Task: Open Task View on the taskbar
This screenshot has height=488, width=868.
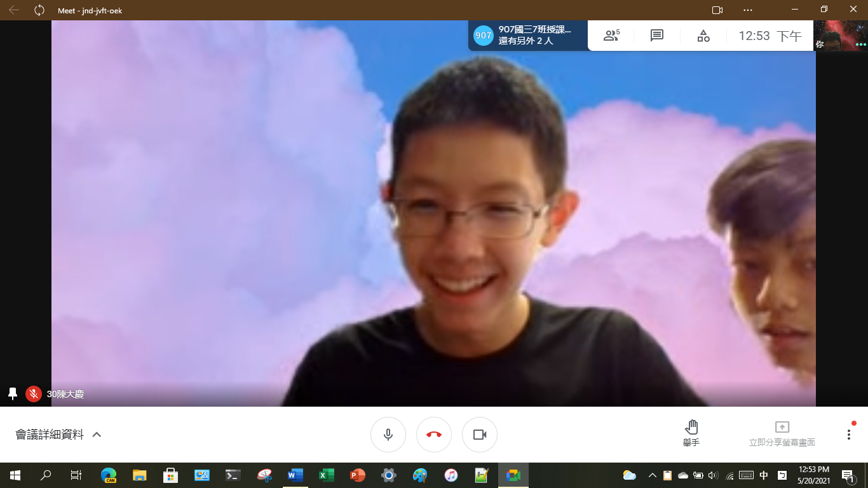Action: pos(76,475)
